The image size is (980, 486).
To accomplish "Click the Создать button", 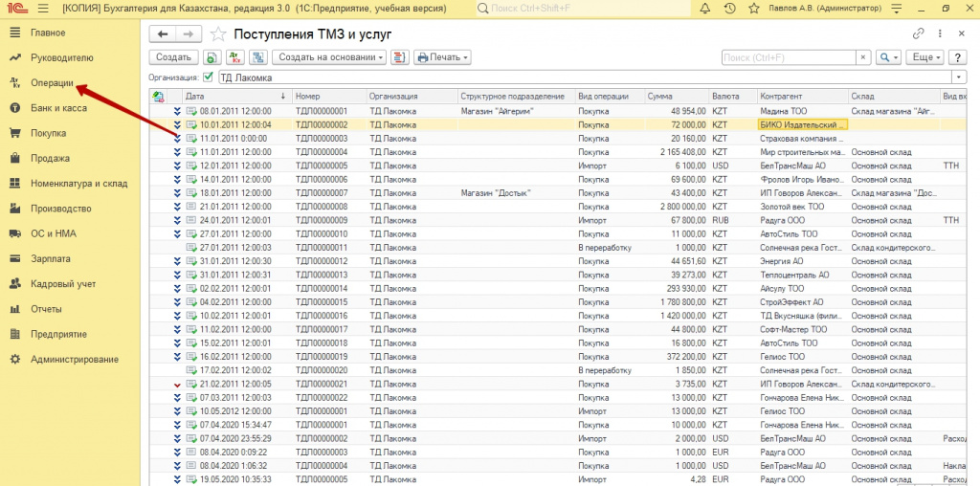I will (x=173, y=57).
